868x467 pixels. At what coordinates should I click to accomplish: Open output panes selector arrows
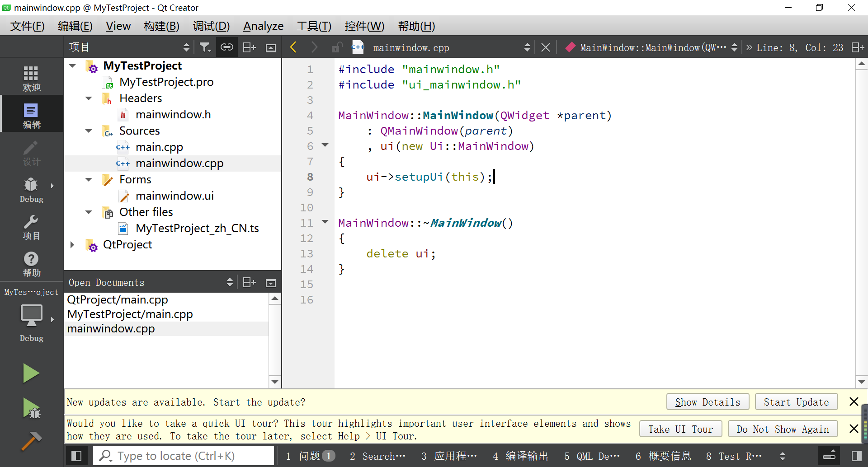783,456
